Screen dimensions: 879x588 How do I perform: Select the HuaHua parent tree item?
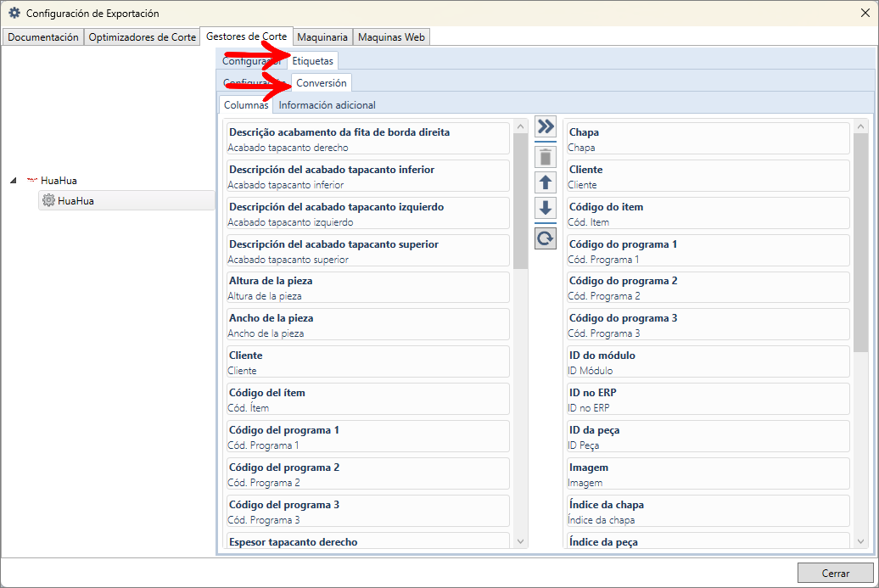click(x=59, y=181)
